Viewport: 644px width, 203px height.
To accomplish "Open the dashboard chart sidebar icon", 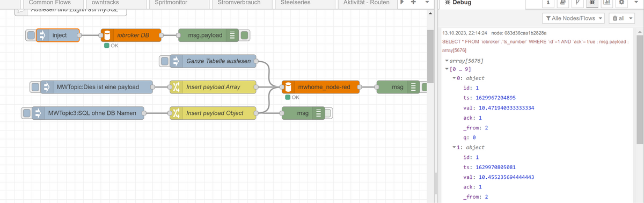I will (x=607, y=3).
